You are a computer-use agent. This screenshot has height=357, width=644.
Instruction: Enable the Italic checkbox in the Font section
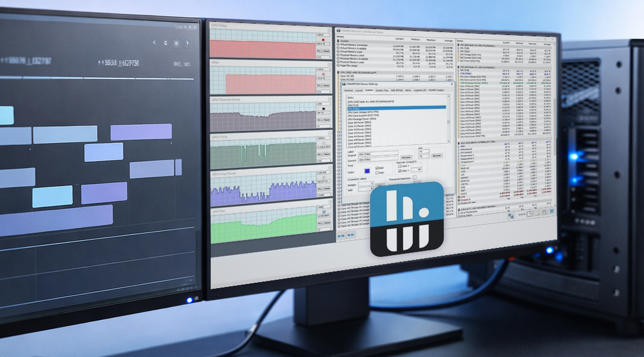[377, 173]
